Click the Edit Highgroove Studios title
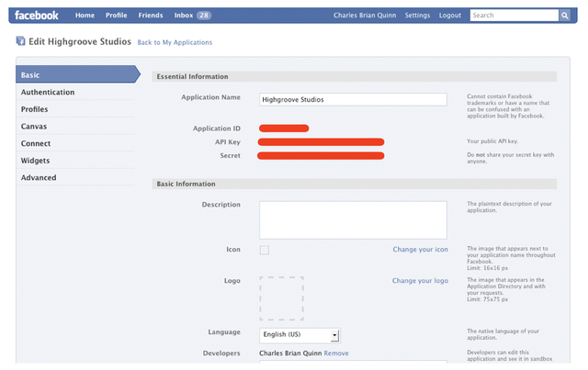The width and height of the screenshot is (588, 370). pos(80,41)
